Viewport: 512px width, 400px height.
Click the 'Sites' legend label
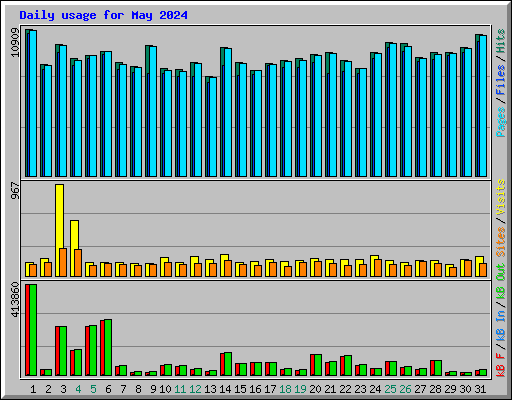click(500, 242)
